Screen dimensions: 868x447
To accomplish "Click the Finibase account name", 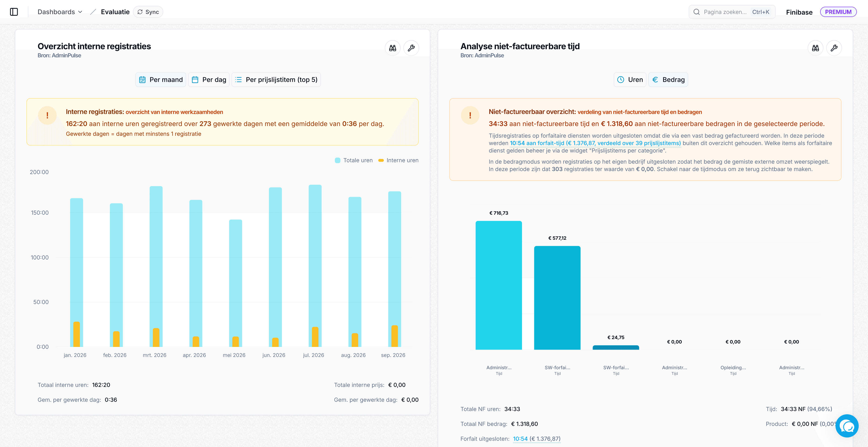I will [x=799, y=12].
